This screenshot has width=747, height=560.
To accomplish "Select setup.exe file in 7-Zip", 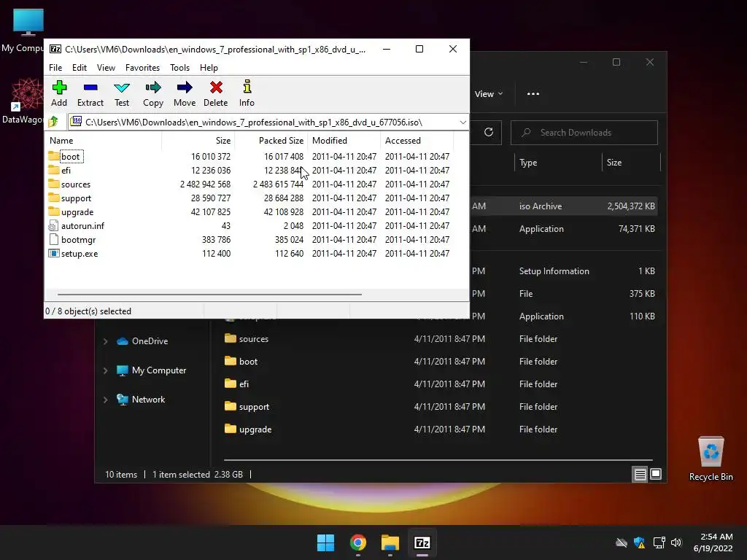I will click(x=80, y=253).
